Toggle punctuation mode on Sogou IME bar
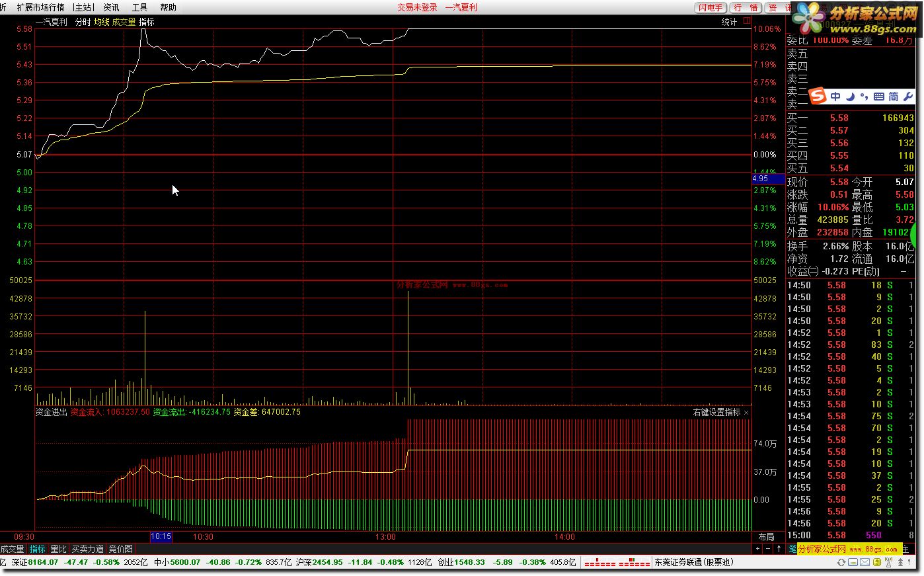 pos(864,97)
